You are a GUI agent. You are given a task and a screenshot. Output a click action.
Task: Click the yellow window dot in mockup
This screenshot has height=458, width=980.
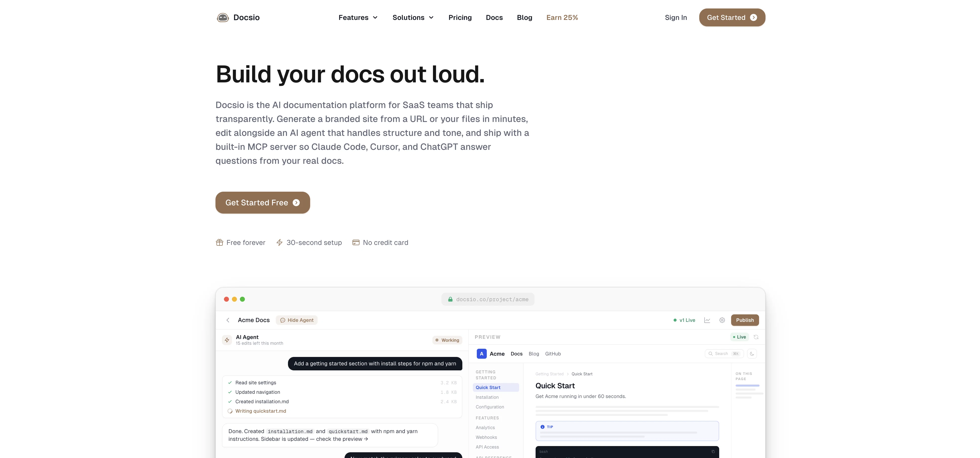[x=234, y=299]
